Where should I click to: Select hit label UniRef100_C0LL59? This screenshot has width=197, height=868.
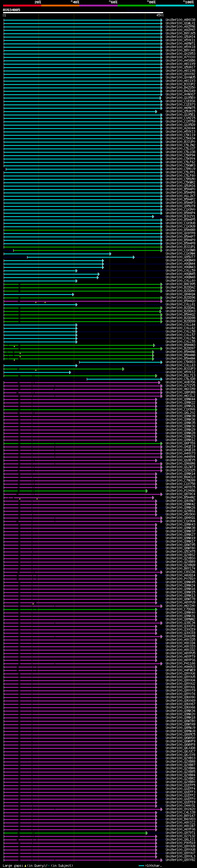point(180,271)
